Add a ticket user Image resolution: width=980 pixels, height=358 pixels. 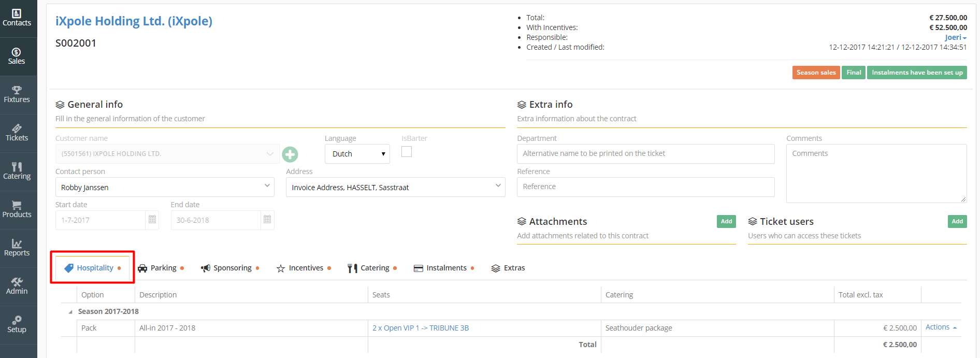[x=957, y=222]
